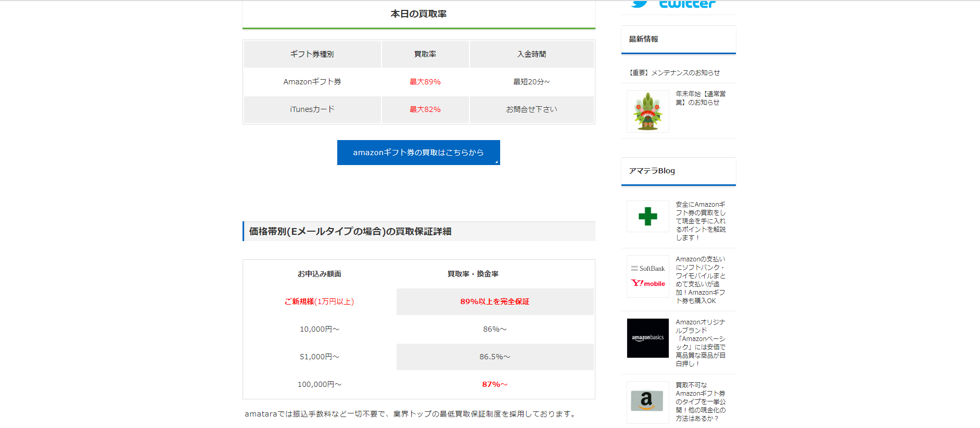
Task: Click the 86%~ rate cell
Action: 495,329
